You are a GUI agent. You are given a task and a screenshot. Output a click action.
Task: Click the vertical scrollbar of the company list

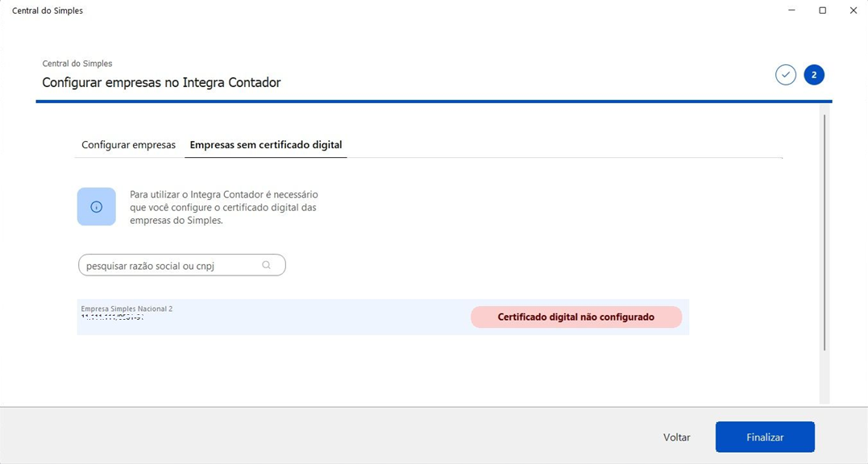point(824,232)
